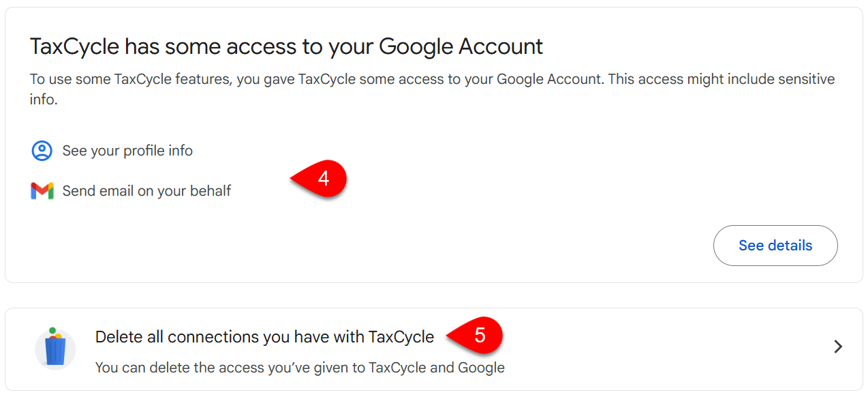Click the Gmail logo beside email permission
The image size is (868, 397).
[x=41, y=191]
